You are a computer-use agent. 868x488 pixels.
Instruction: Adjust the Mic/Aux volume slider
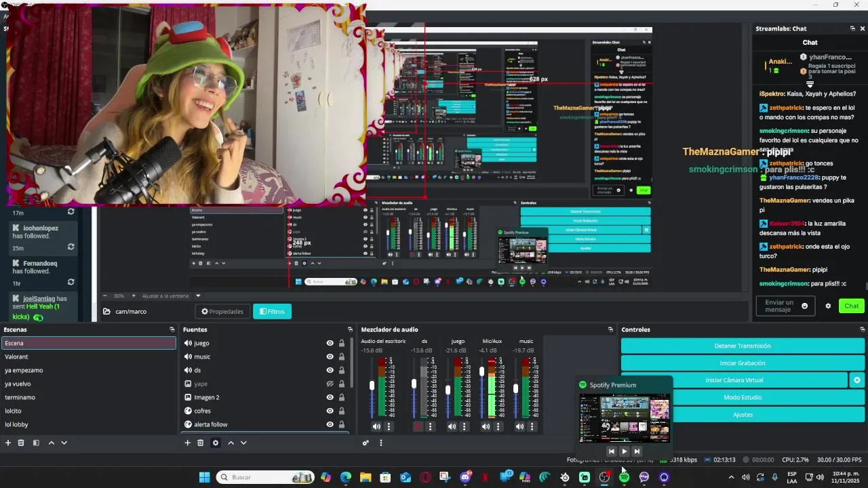pos(482,371)
